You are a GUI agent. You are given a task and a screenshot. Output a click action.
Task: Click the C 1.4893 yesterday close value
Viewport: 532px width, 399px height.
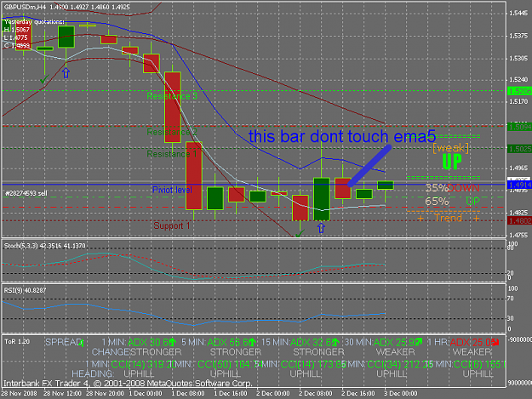pos(17,45)
